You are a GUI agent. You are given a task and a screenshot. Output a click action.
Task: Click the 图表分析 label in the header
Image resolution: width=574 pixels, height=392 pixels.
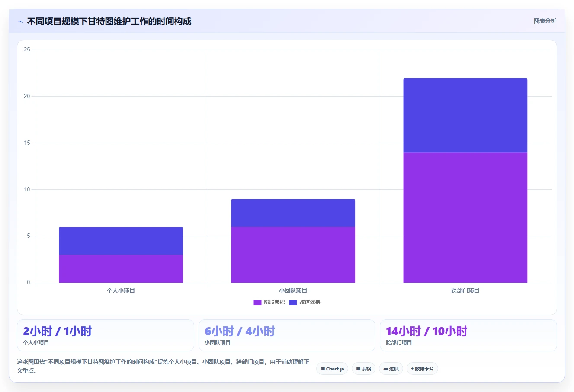(x=545, y=21)
